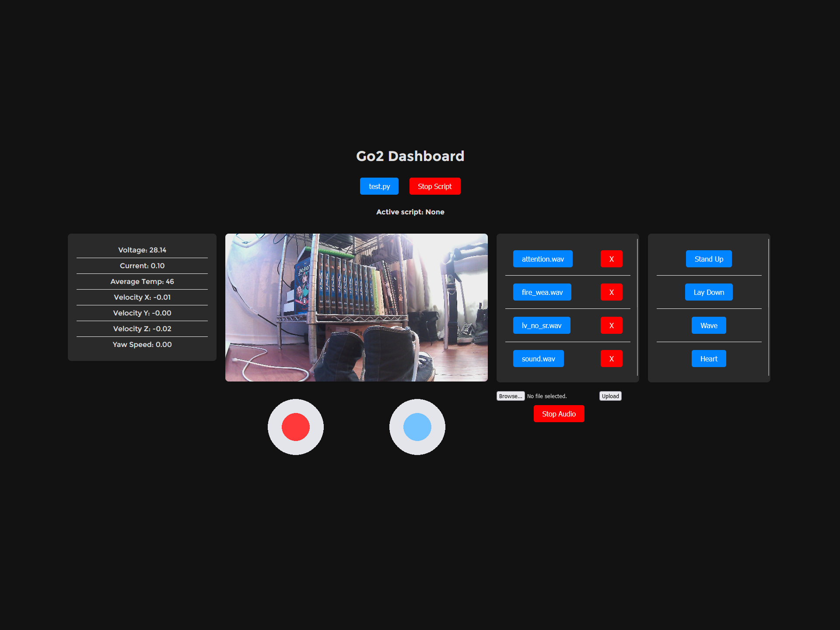Remove fire_wea.wav using the X button
Image resolution: width=840 pixels, height=630 pixels.
click(611, 292)
